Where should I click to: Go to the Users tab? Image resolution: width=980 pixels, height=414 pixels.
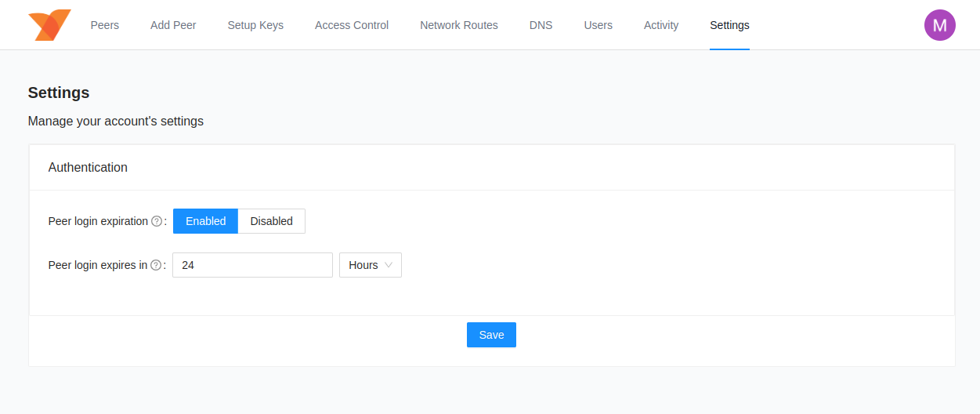(x=598, y=25)
